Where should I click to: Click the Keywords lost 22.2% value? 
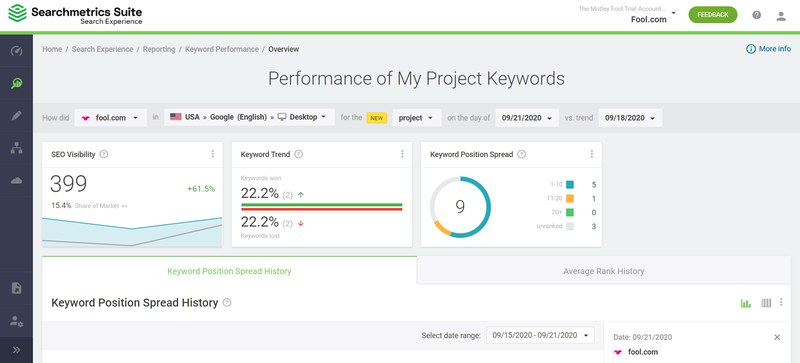(260, 222)
